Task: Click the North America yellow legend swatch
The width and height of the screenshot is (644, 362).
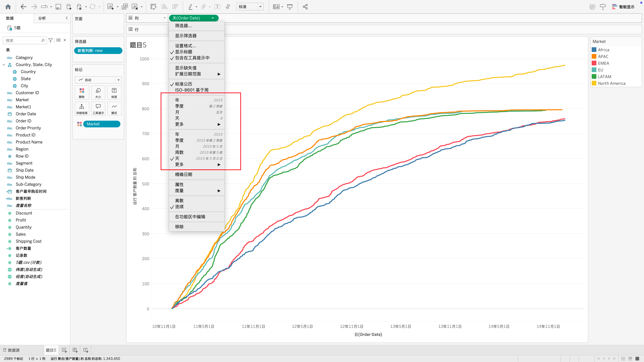Action: (594, 83)
